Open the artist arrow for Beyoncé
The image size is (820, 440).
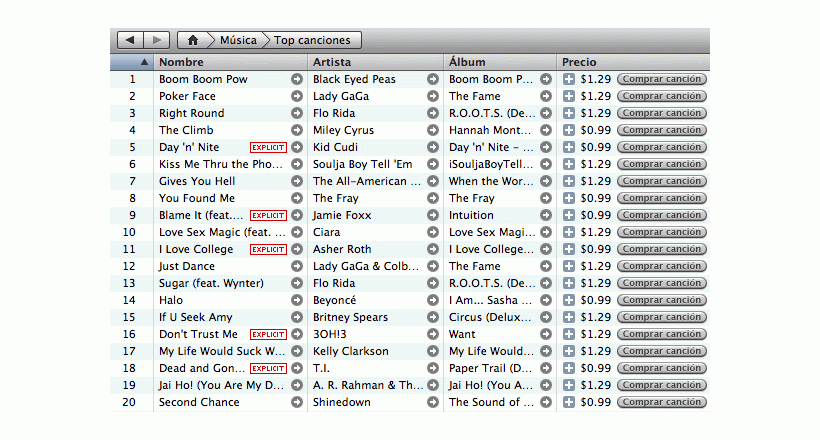tap(433, 300)
